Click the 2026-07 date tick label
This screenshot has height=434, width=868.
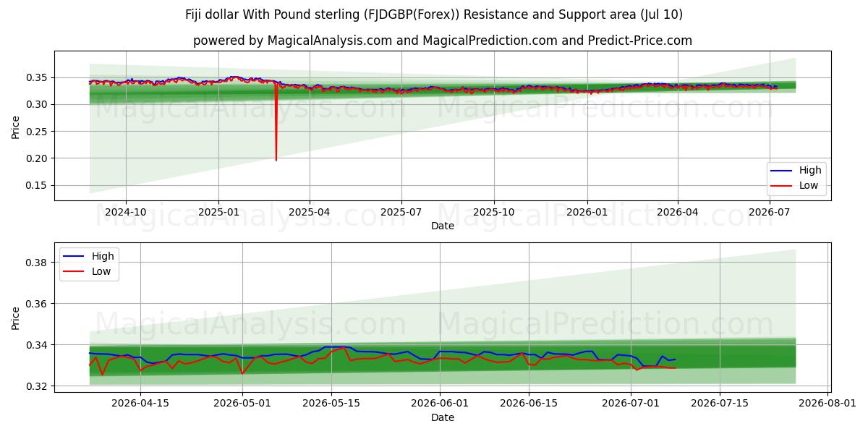[x=770, y=211]
